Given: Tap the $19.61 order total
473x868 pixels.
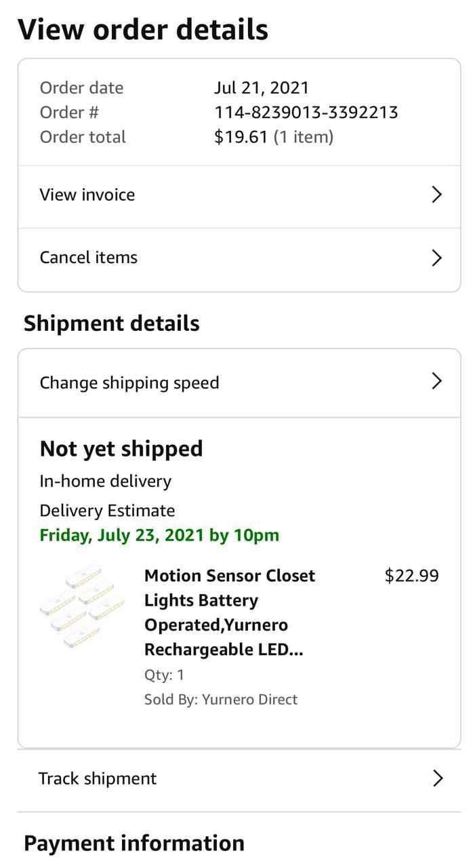Looking at the screenshot, I should (x=241, y=137).
